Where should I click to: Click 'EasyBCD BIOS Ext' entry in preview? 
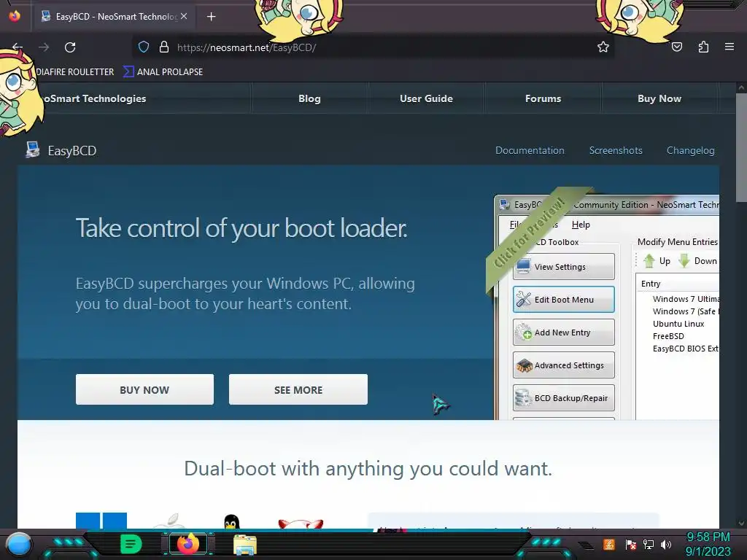(686, 349)
